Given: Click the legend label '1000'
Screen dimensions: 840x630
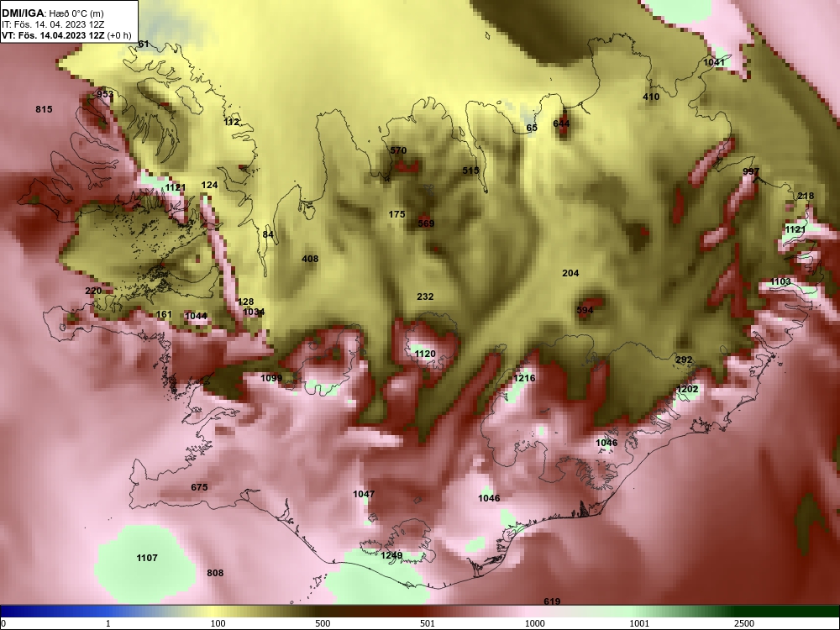Looking at the screenshot, I should click(x=535, y=623).
